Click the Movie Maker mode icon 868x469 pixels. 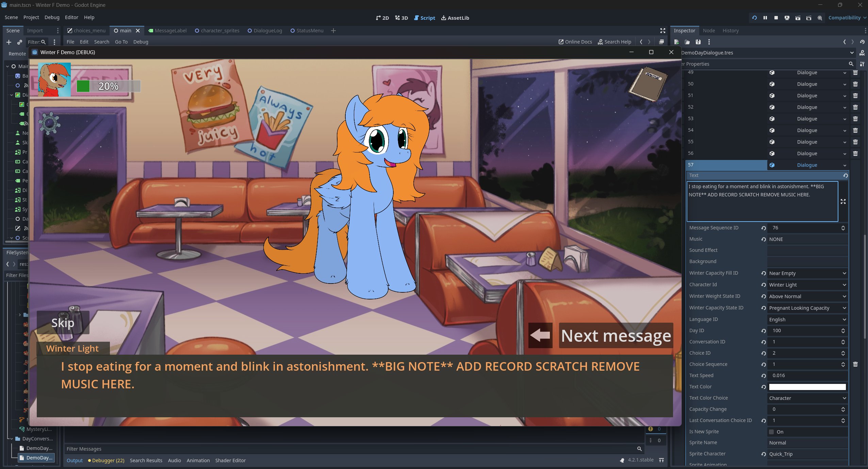(820, 18)
